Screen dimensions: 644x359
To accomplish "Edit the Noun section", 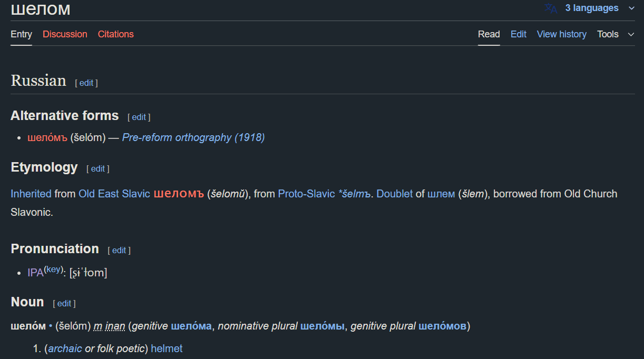I will click(64, 304).
